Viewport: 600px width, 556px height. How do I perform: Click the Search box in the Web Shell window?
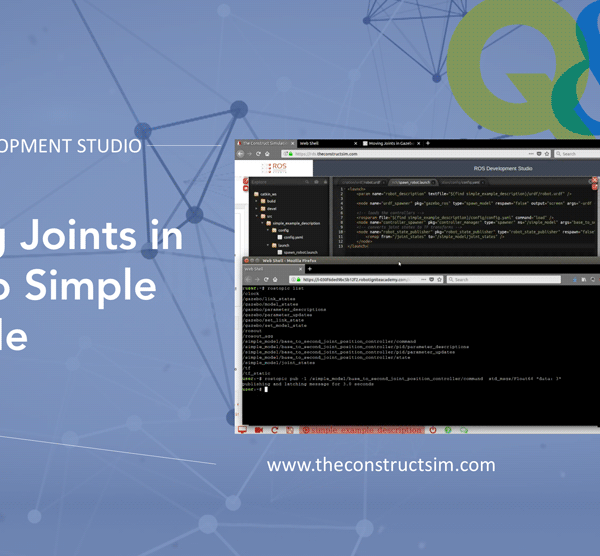click(x=504, y=279)
